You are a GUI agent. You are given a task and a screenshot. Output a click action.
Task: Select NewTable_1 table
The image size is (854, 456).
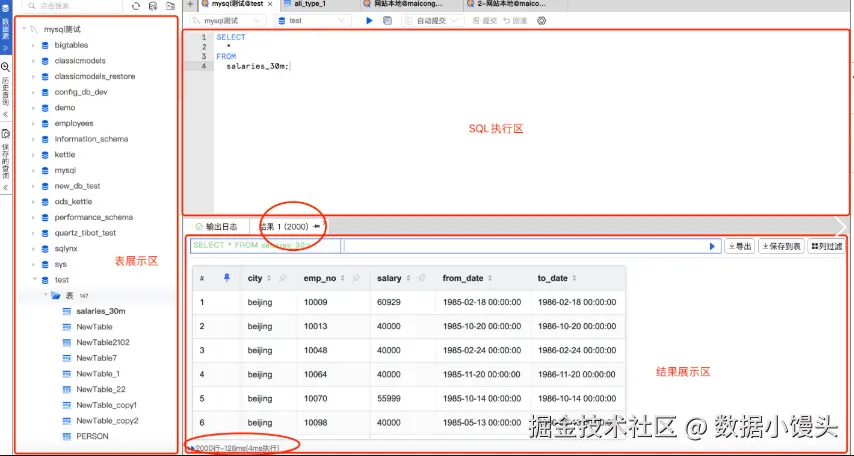[x=98, y=374]
